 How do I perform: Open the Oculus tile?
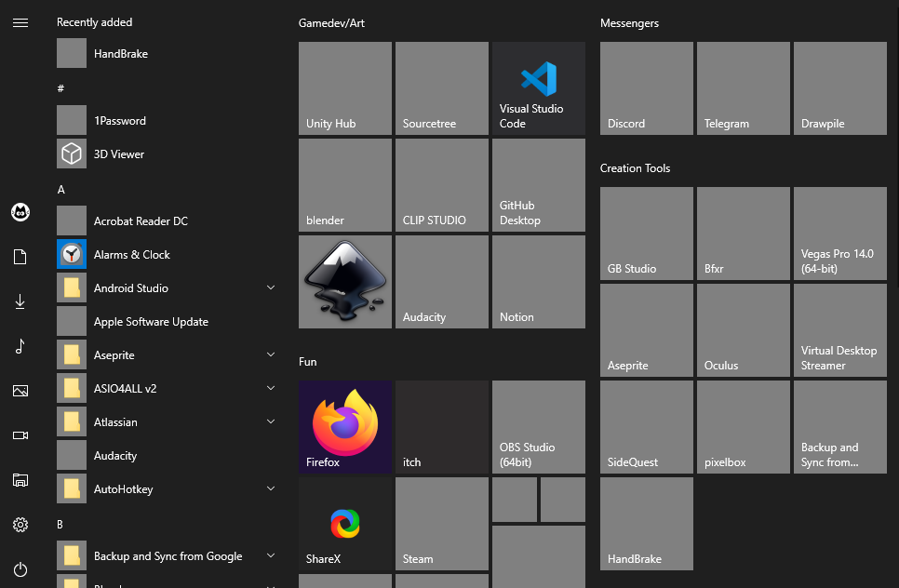click(x=744, y=330)
